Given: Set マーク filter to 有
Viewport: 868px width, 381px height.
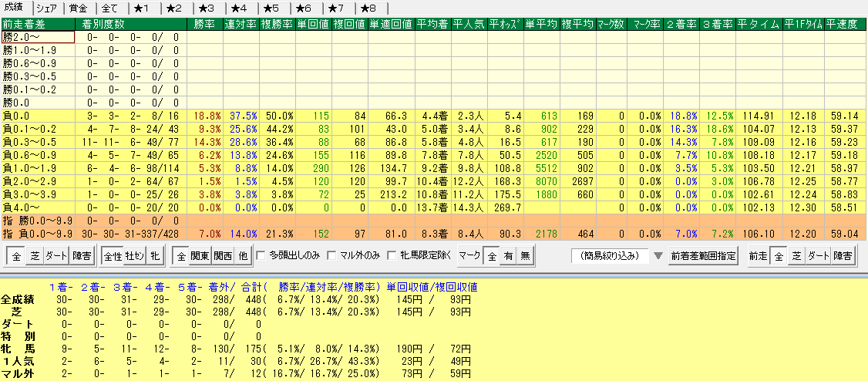Looking at the screenshot, I should click(508, 256).
